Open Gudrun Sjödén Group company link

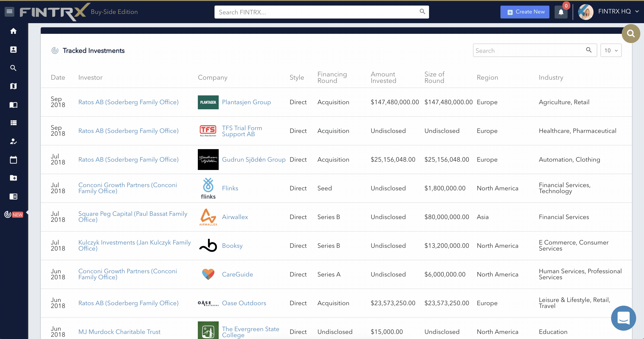click(x=254, y=160)
